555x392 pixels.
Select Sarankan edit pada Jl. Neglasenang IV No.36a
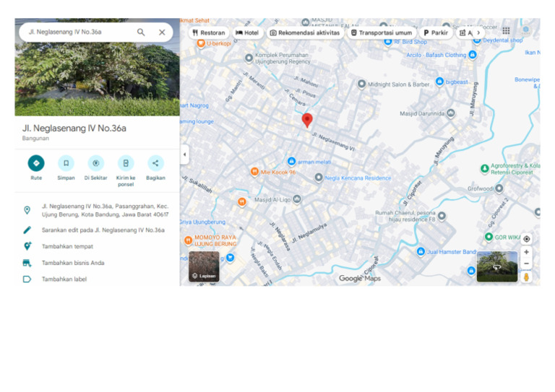pos(103,230)
